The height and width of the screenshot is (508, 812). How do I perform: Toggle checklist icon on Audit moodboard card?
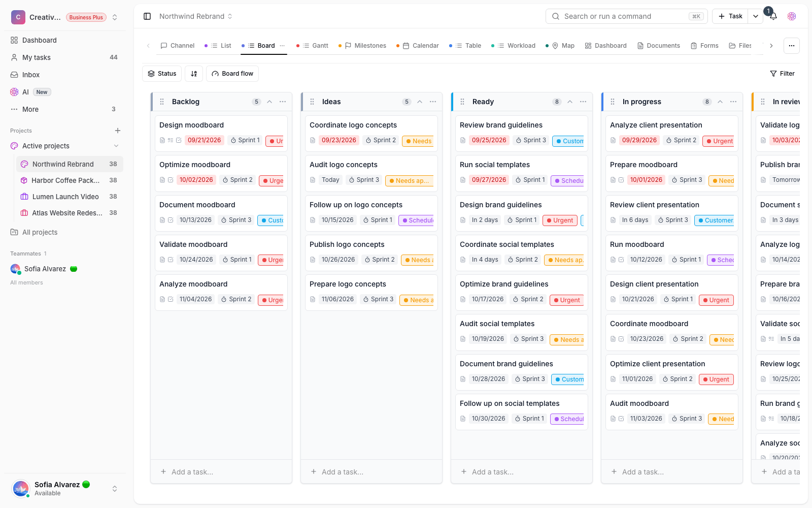[621, 419]
